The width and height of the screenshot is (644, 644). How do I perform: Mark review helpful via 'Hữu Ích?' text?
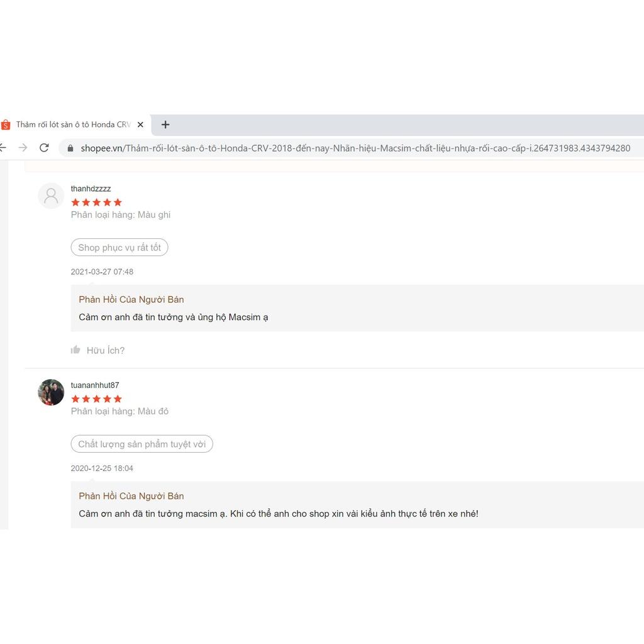point(105,350)
